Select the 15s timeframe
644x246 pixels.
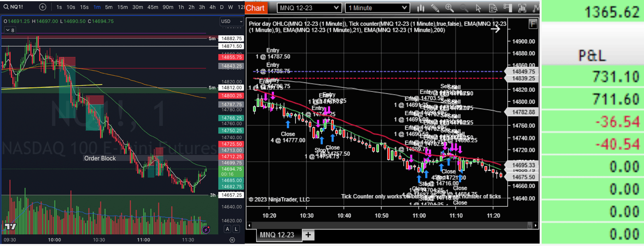pos(84,7)
